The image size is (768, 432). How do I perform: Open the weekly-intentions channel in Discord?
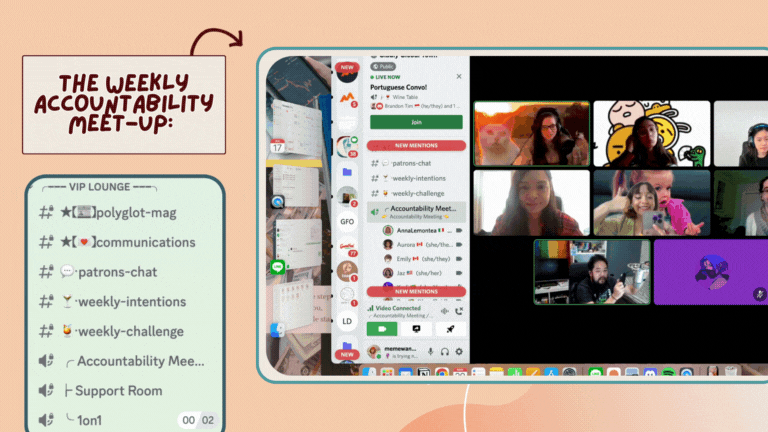416,178
